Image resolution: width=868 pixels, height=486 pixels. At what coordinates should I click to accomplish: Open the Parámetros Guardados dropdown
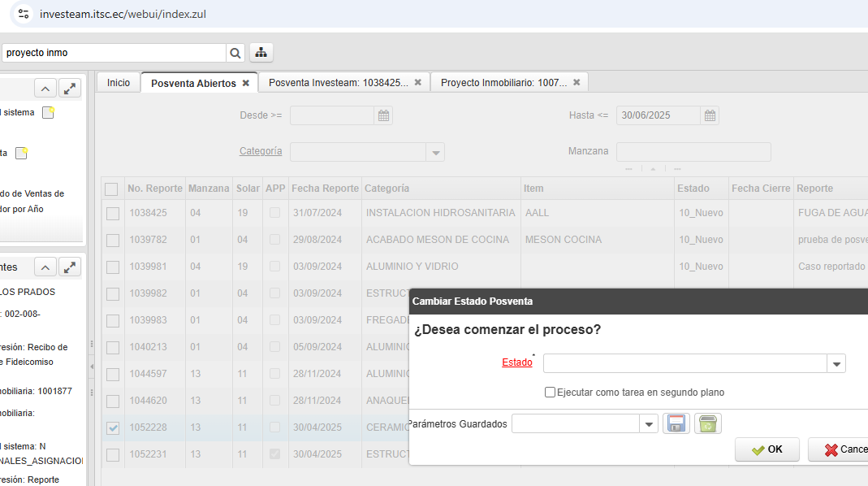[649, 423]
